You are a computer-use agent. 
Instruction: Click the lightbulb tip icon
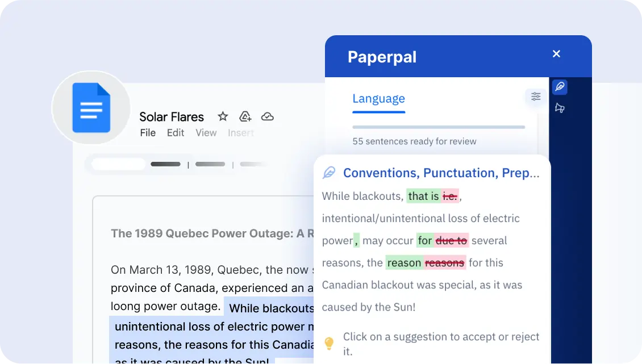coord(328,343)
